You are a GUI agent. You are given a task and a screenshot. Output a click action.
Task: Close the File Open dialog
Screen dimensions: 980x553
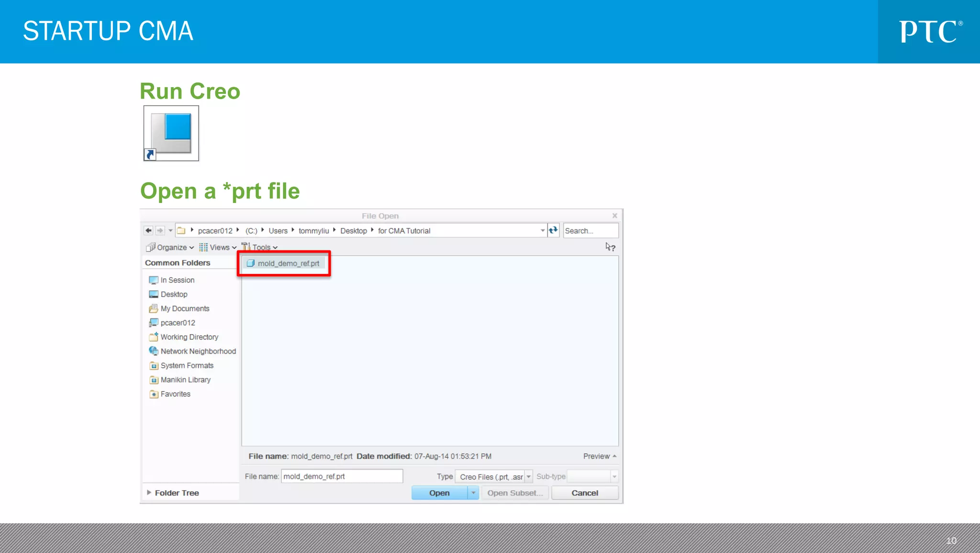tap(614, 216)
